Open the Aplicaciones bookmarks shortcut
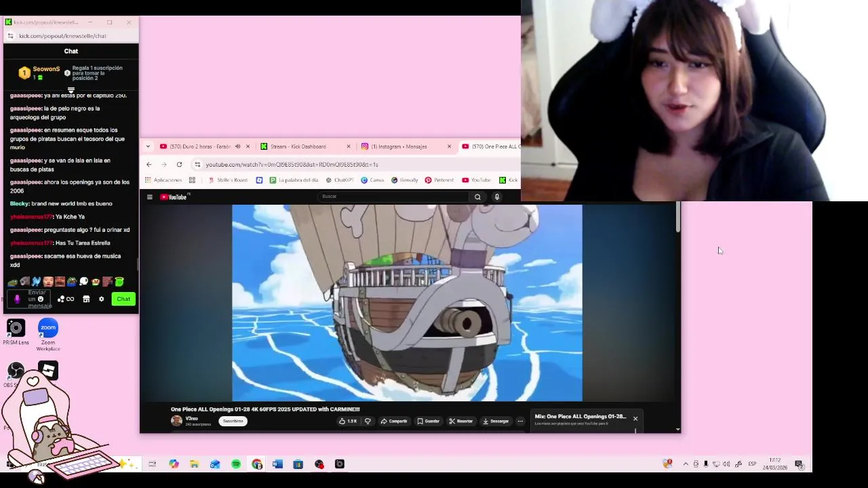Viewport: 868px width, 488px height. (163, 180)
